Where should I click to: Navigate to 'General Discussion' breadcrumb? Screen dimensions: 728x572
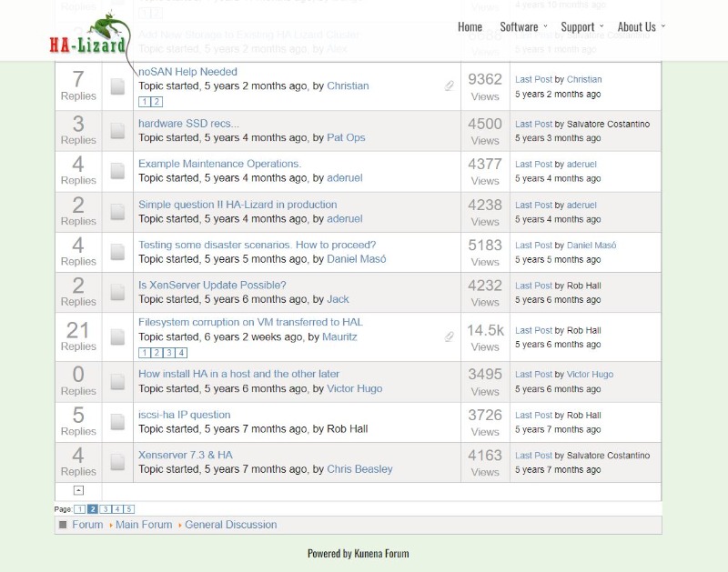tap(230, 525)
